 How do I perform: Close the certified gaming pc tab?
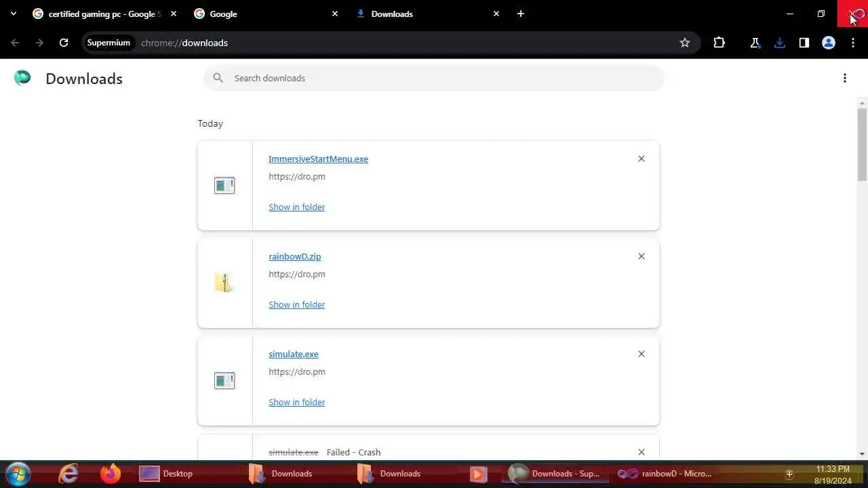(x=174, y=14)
